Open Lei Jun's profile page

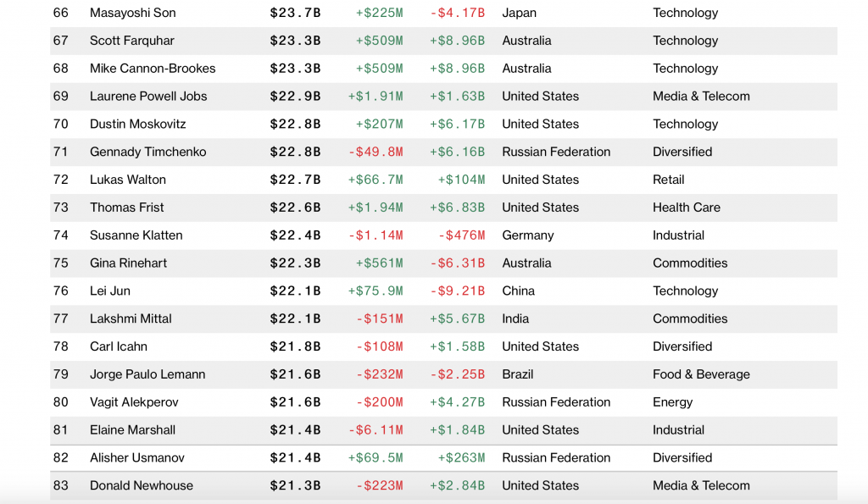[110, 291]
